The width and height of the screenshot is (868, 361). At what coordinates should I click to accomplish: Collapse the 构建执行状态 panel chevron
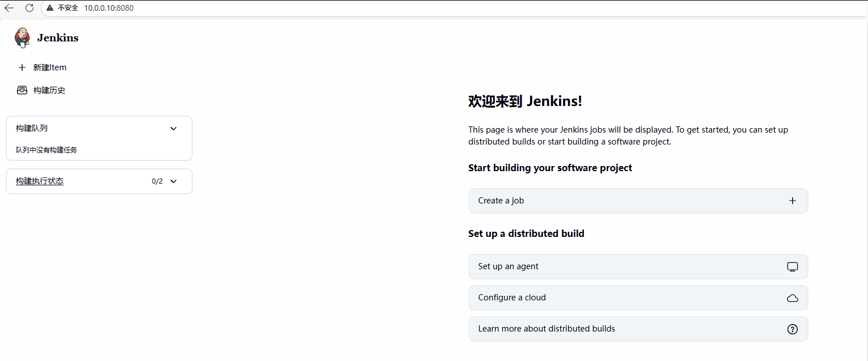[x=173, y=181]
